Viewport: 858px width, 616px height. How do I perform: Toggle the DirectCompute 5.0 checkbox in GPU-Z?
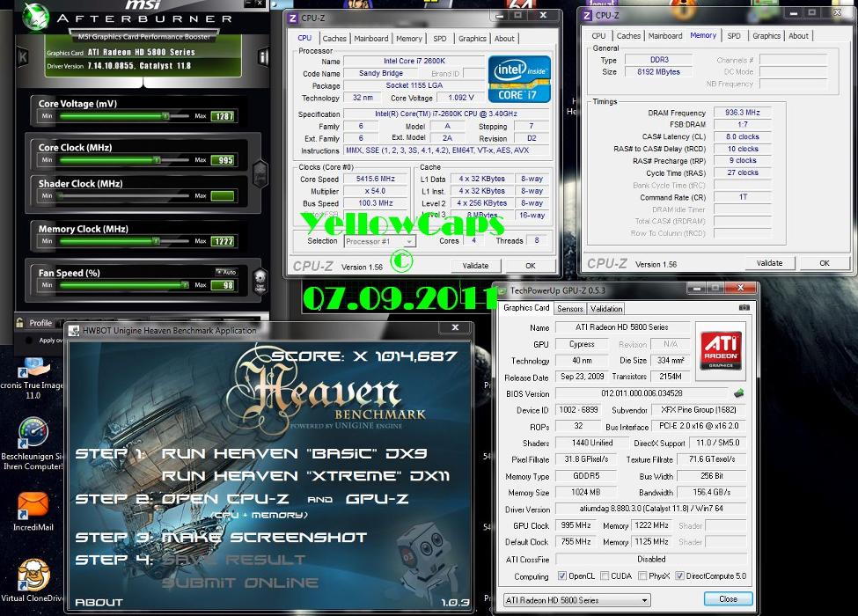pos(679,576)
